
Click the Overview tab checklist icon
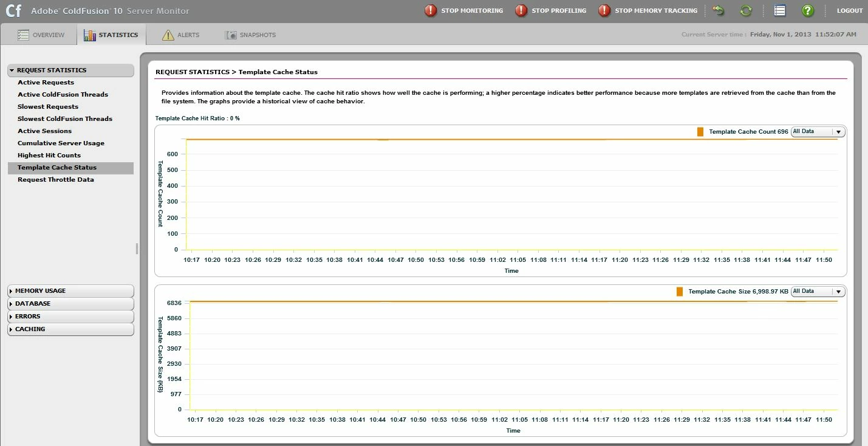pos(23,35)
